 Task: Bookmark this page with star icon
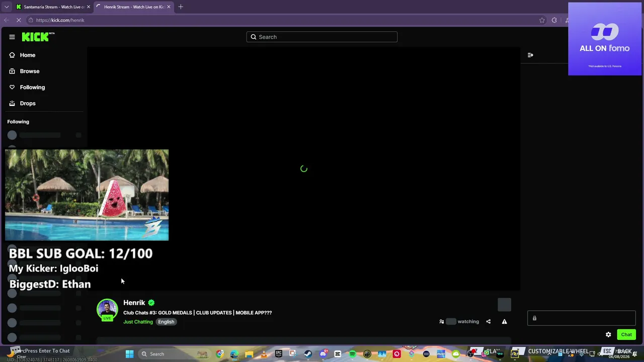click(542, 20)
